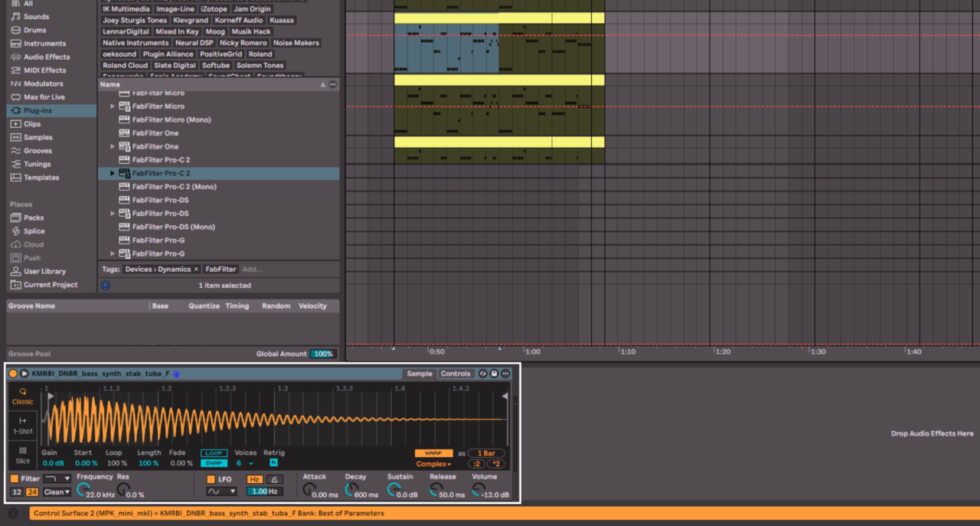Viewport: 980px width, 526px height.
Task: Expand the FabFilter Pro-DS VST3 entry
Action: (113, 214)
